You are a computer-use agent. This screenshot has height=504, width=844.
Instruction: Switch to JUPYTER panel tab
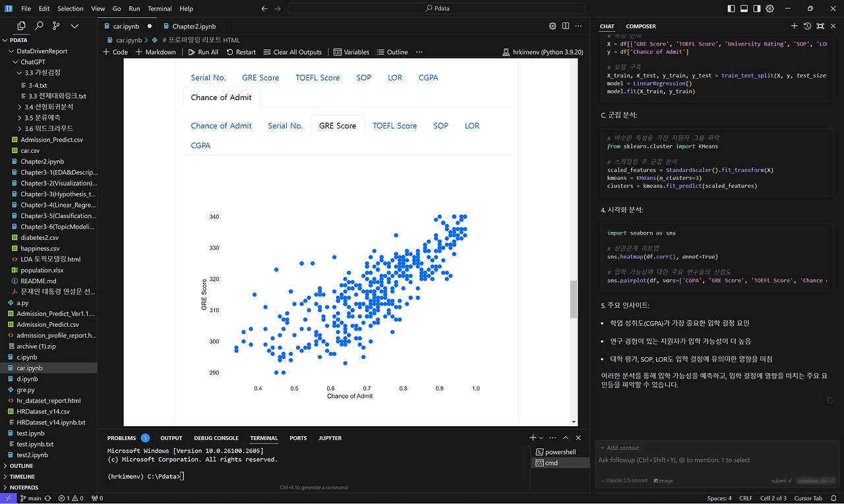coord(330,438)
